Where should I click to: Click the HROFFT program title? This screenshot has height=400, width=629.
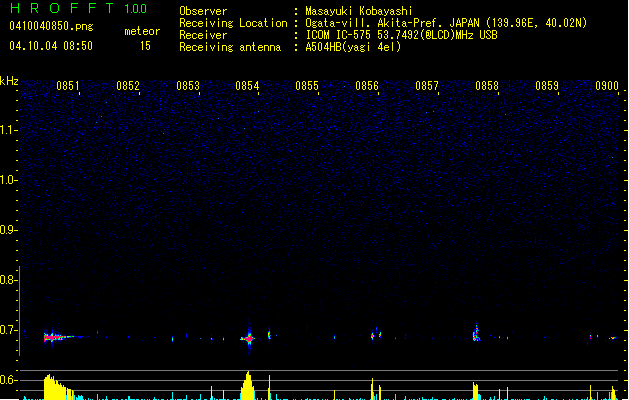[x=62, y=9]
